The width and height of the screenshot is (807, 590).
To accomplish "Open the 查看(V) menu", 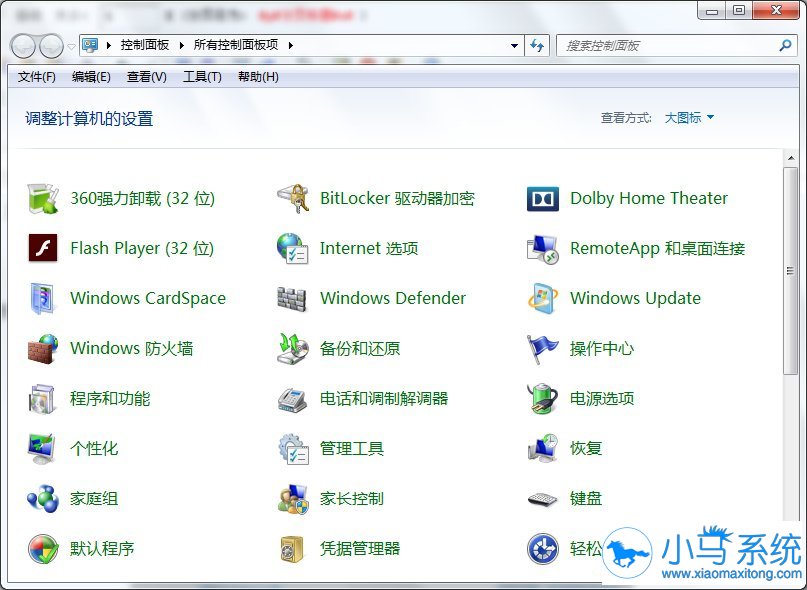I will coord(147,77).
